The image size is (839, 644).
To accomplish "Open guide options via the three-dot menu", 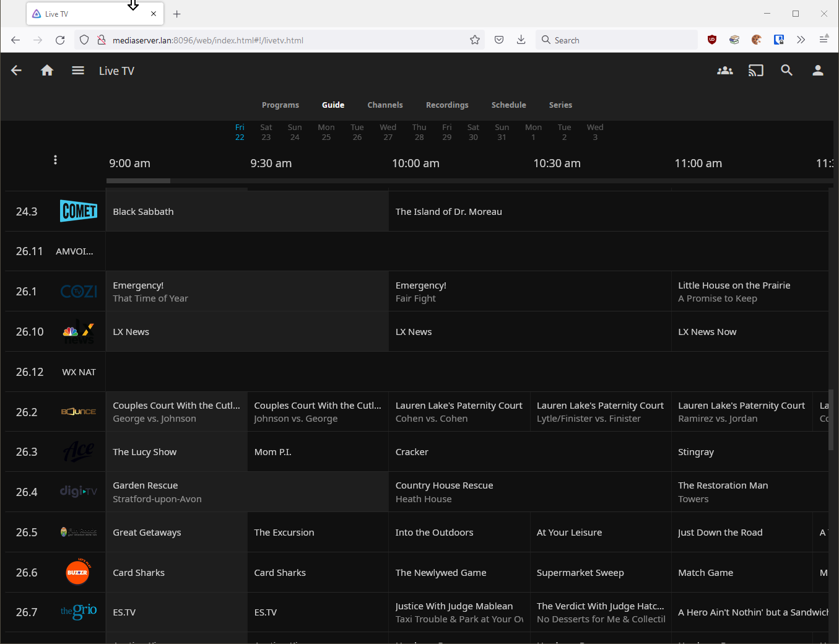I will click(55, 159).
